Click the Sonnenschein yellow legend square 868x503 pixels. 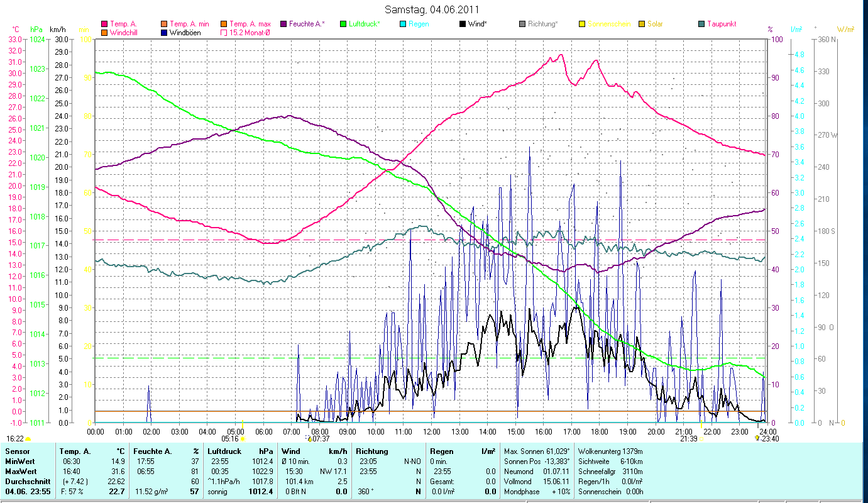582,24
